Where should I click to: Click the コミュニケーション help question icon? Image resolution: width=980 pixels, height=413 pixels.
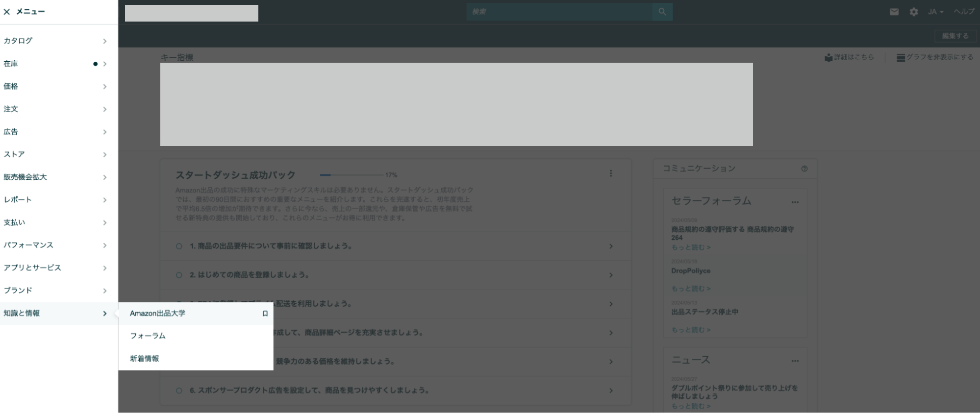pyautogui.click(x=804, y=169)
